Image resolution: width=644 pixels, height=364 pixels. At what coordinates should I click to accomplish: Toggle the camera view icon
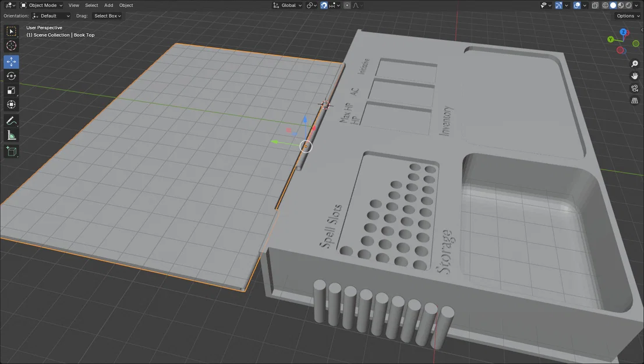635,89
